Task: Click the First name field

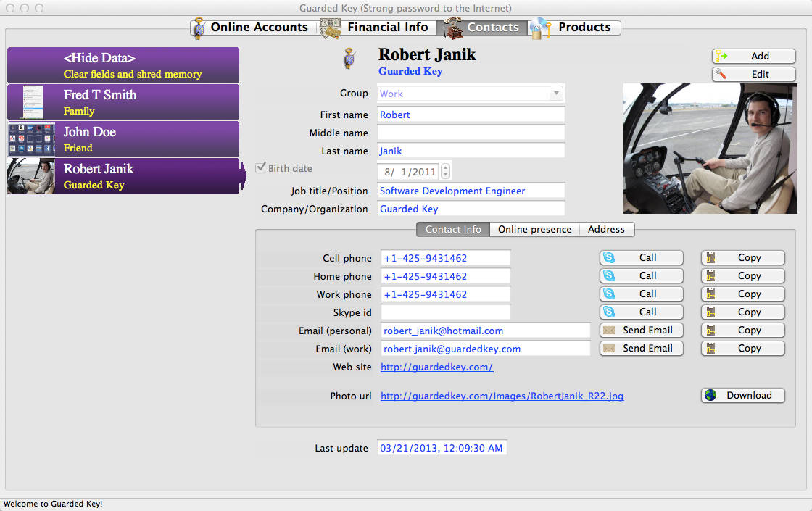Action: point(471,115)
